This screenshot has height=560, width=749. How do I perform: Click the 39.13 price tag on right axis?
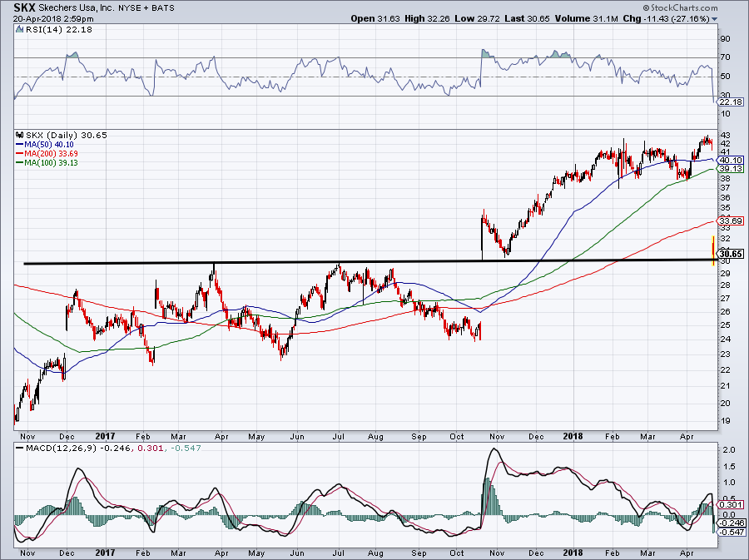[731, 169]
